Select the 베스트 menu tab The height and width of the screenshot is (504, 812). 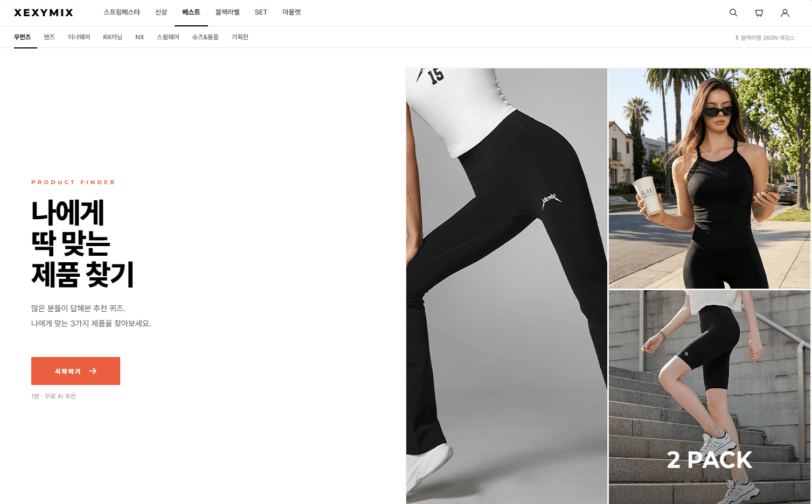[191, 12]
